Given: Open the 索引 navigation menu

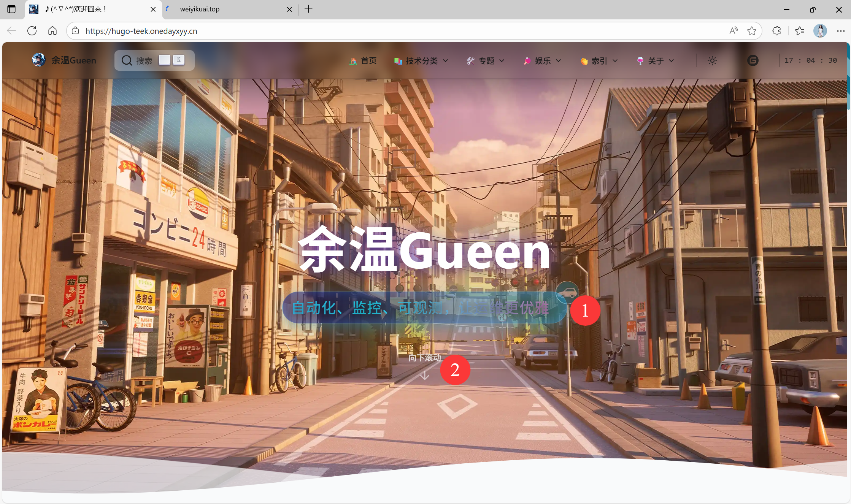Looking at the screenshot, I should (x=599, y=61).
